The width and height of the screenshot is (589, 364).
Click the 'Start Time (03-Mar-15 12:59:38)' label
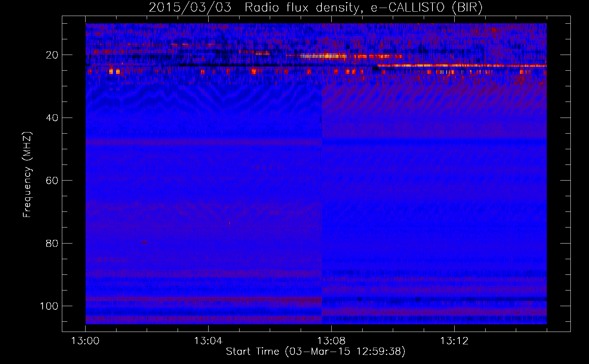click(x=316, y=352)
